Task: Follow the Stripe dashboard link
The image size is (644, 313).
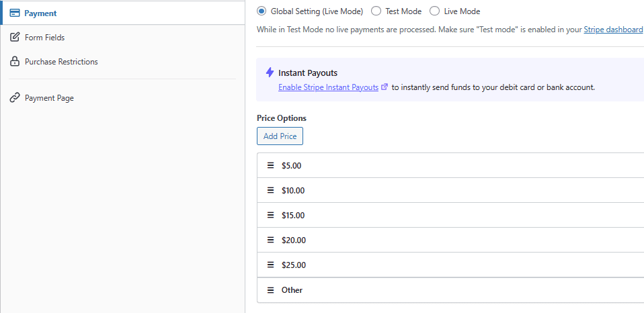Action: pos(613,30)
